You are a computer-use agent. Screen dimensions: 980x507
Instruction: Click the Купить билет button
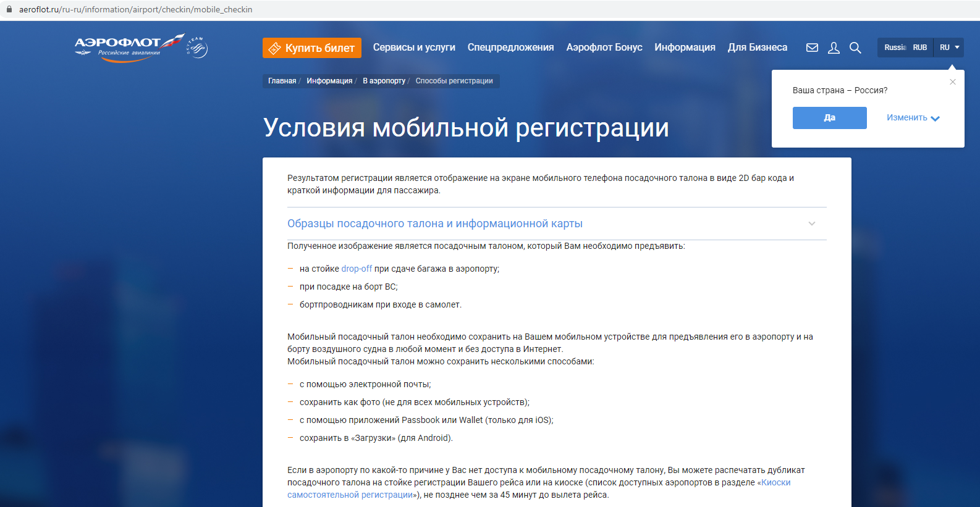pos(311,48)
